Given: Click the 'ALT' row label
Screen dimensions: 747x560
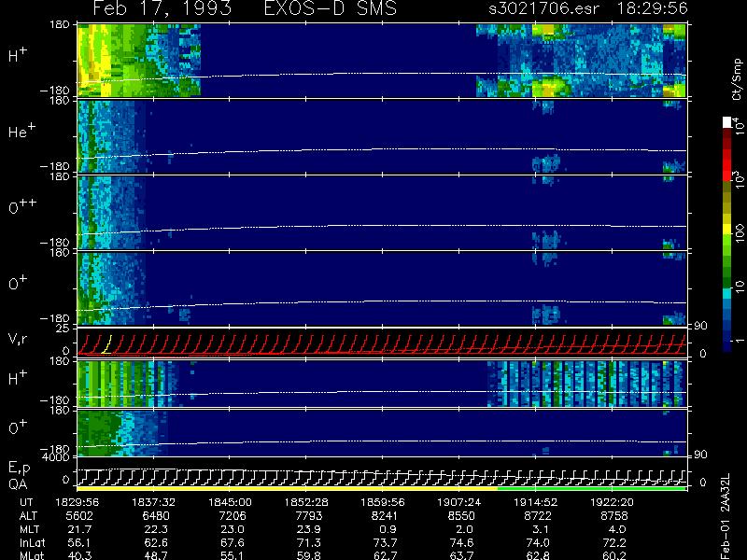Looking at the screenshot, I should click(28, 516).
